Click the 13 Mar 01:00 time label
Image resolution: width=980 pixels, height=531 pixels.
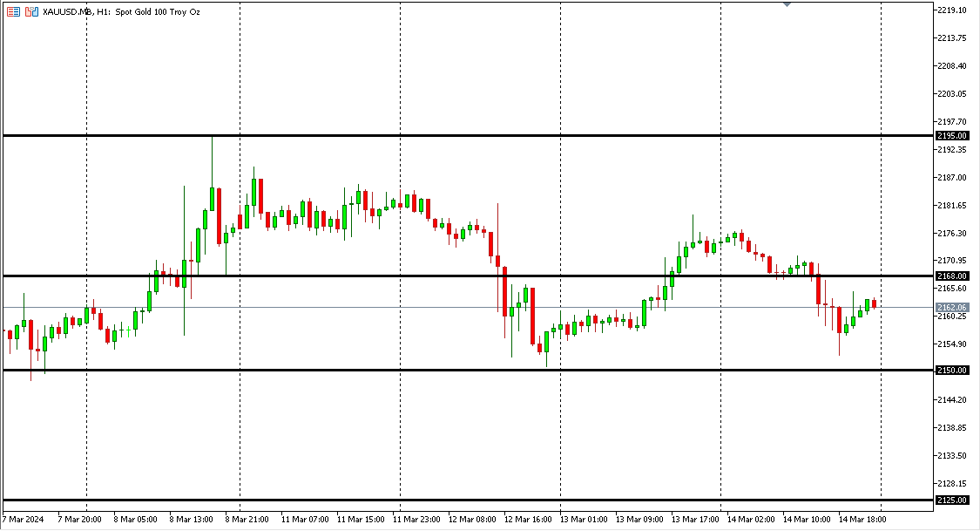coord(583,519)
